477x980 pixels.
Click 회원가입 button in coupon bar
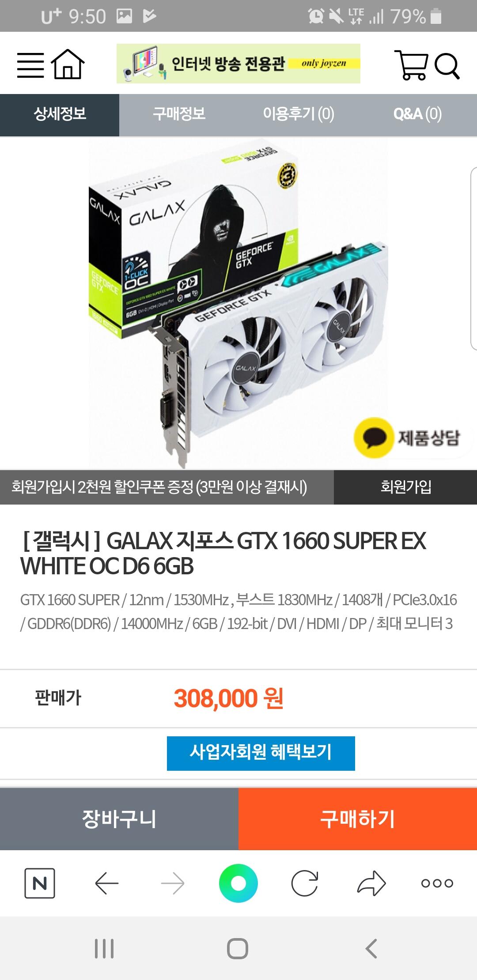[405, 487]
